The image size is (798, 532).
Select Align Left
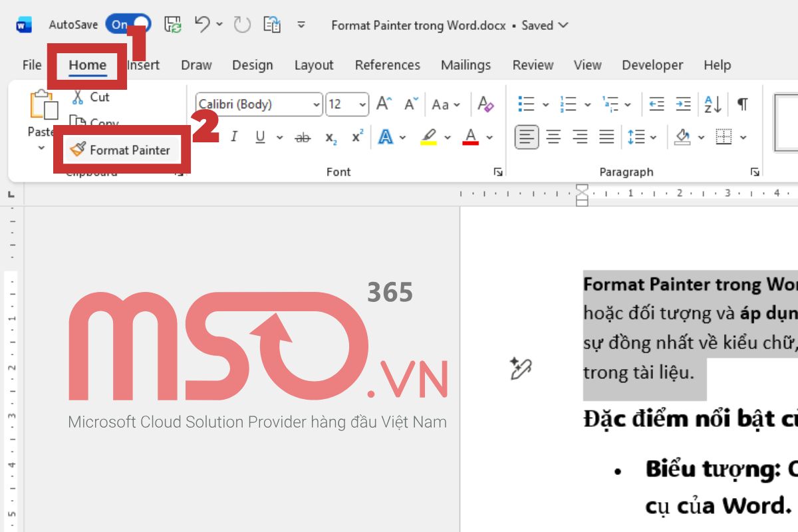pos(527,138)
